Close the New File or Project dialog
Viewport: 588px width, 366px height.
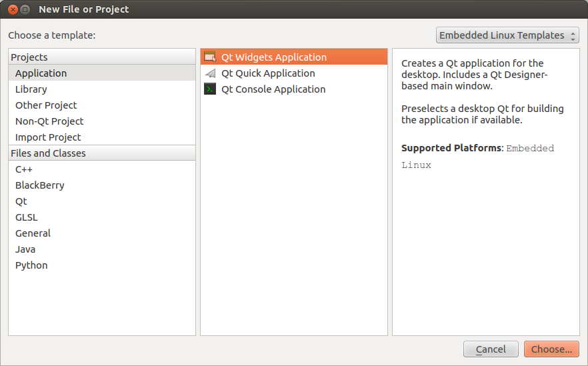pyautogui.click(x=13, y=9)
